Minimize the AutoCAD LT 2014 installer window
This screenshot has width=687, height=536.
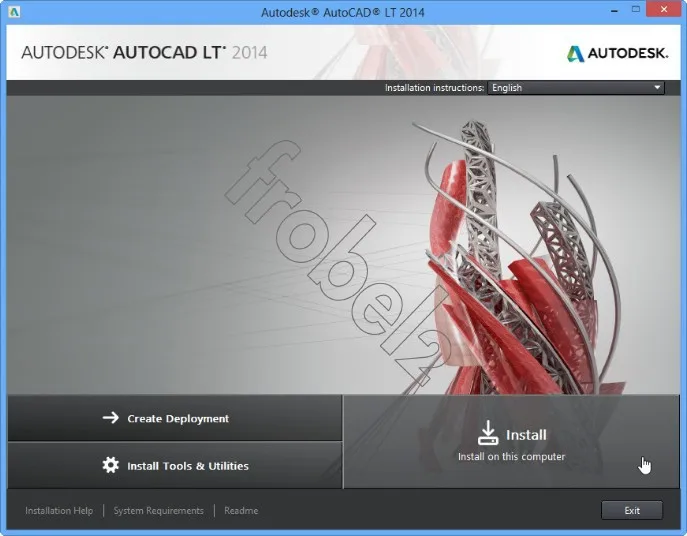pos(614,10)
